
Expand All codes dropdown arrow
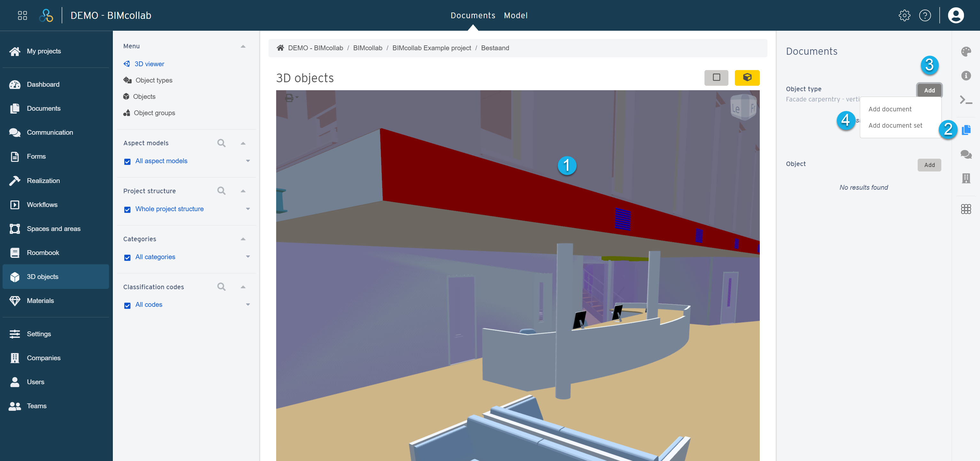[x=248, y=305]
